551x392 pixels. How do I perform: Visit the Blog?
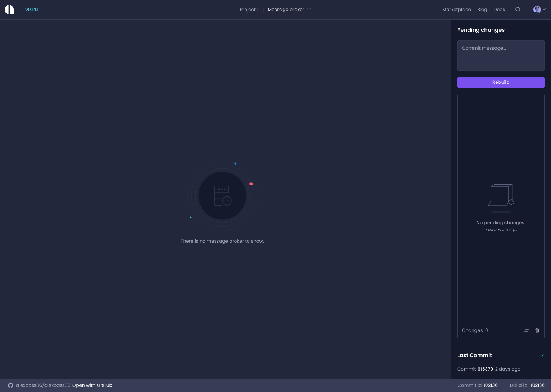pyautogui.click(x=482, y=9)
